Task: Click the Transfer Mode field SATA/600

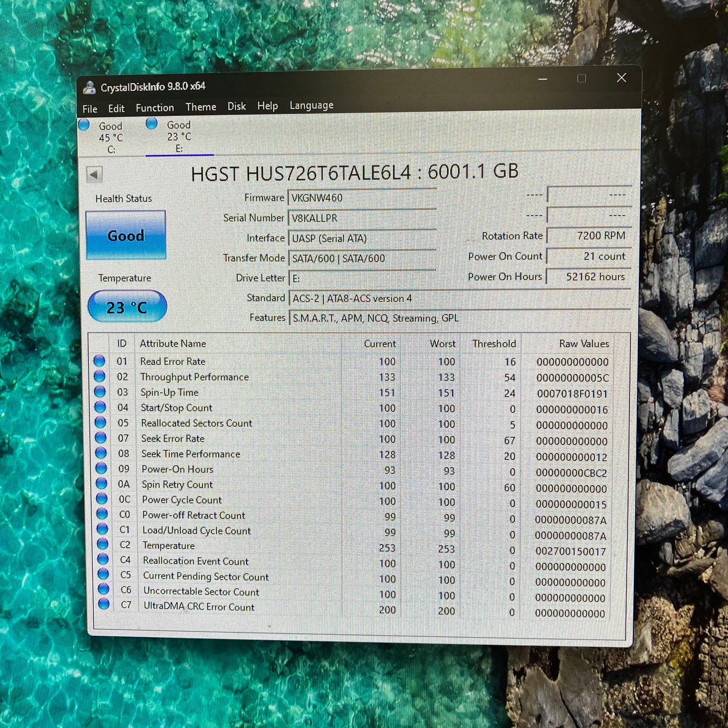Action: [x=362, y=258]
